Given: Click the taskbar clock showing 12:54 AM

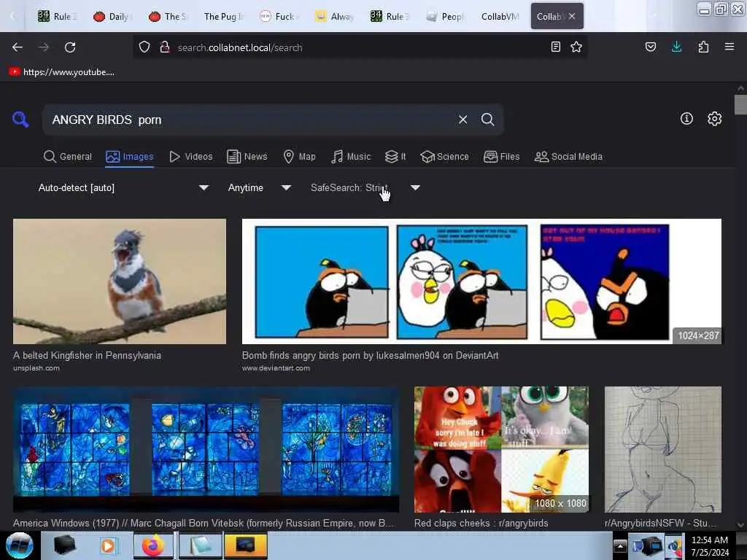Looking at the screenshot, I should pos(709,545).
